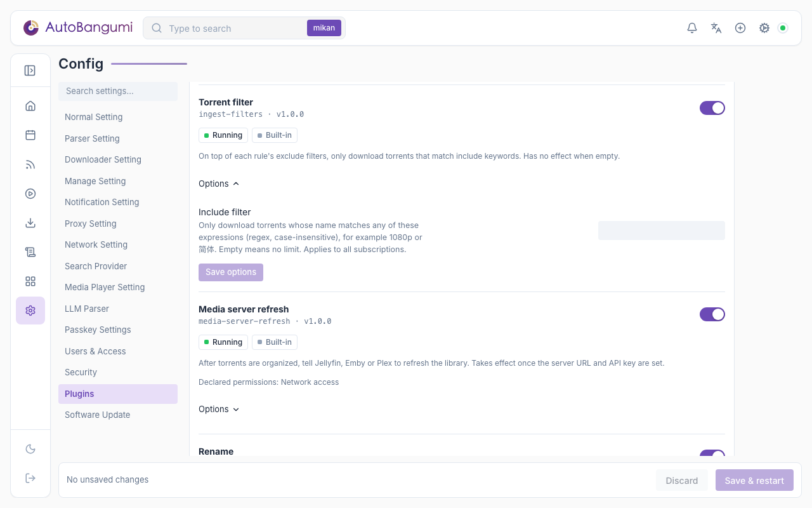The width and height of the screenshot is (812, 508).
Task: Open Parser Setting section
Action: coord(118,138)
